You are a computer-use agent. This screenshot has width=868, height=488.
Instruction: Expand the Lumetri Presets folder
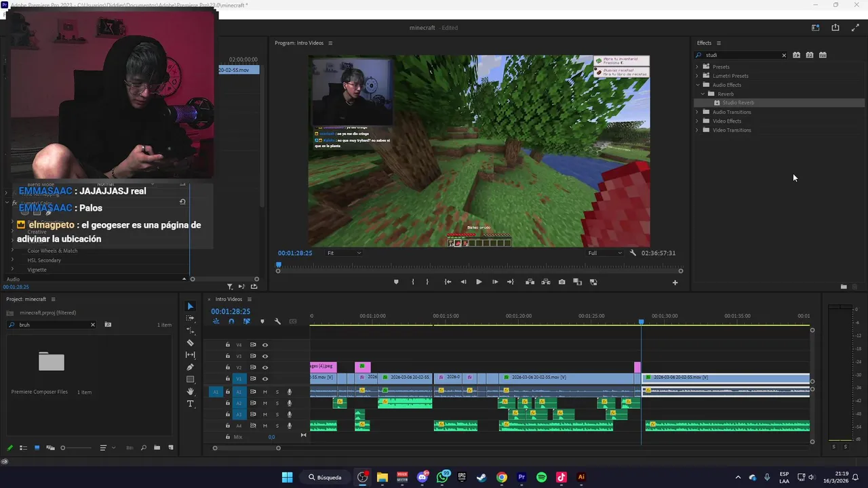click(x=697, y=76)
